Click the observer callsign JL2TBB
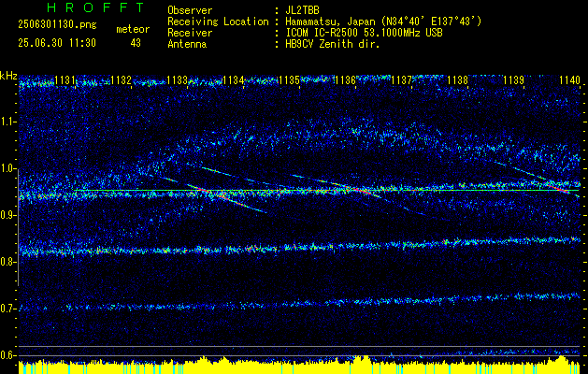This screenshot has width=588, height=374. (x=302, y=10)
